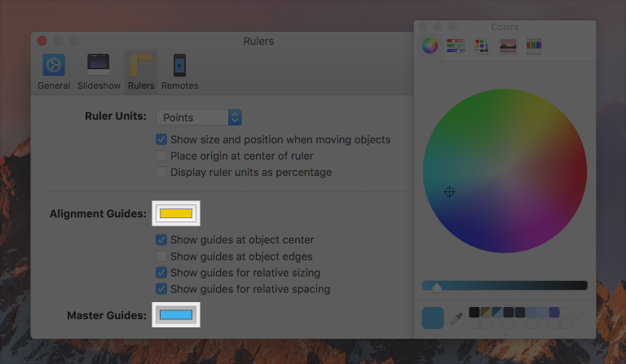Open the Ruler Units Points dropdown
Viewport: 626px width, 364px height.
(198, 117)
